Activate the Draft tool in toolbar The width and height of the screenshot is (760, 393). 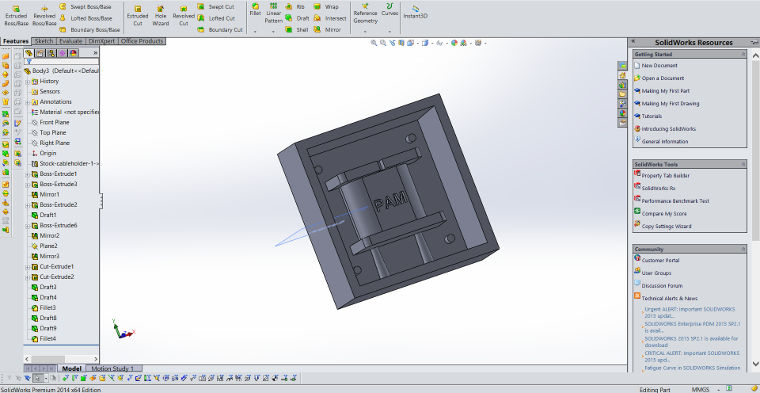point(297,18)
